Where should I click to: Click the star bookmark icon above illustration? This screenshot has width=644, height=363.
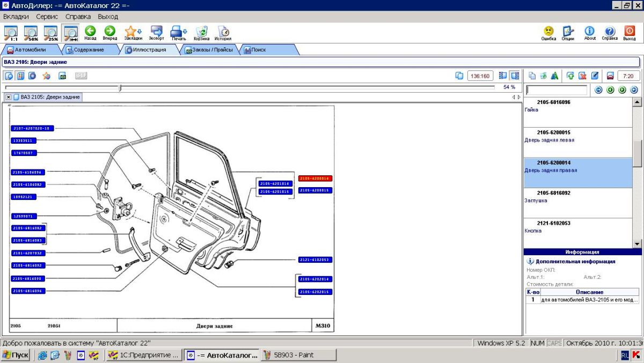pos(47,76)
